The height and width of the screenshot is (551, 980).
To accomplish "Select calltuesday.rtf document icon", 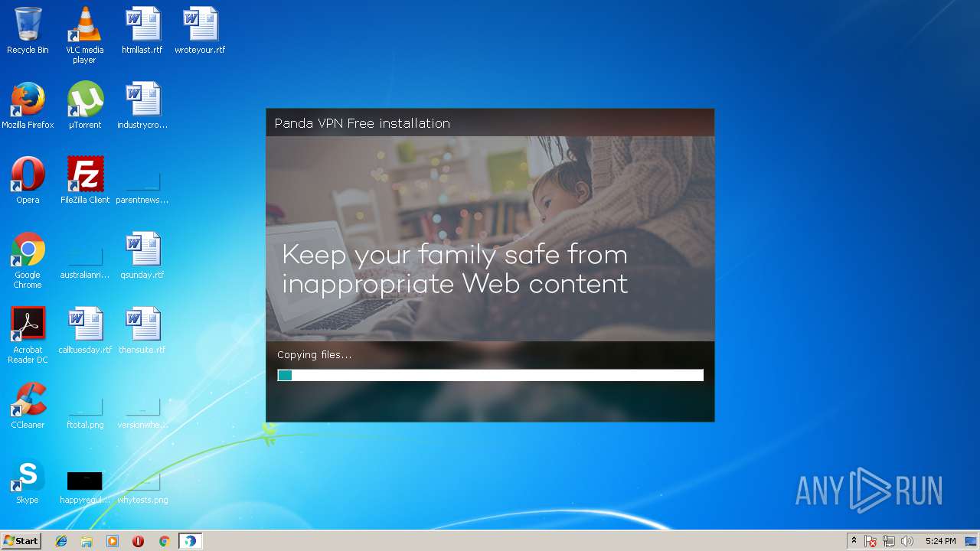I will [x=85, y=331].
